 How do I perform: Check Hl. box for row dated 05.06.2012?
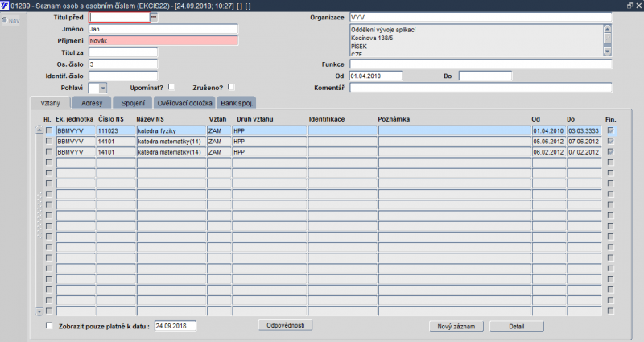point(49,142)
